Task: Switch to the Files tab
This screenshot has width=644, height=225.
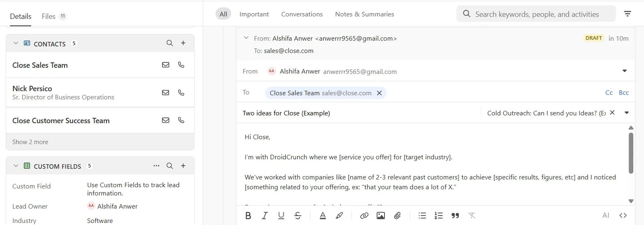Action: pyautogui.click(x=49, y=16)
